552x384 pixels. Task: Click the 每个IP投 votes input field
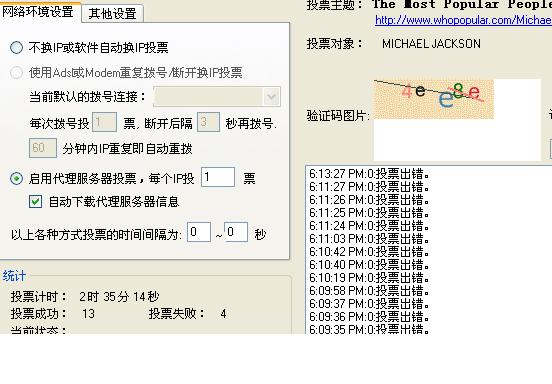218,177
